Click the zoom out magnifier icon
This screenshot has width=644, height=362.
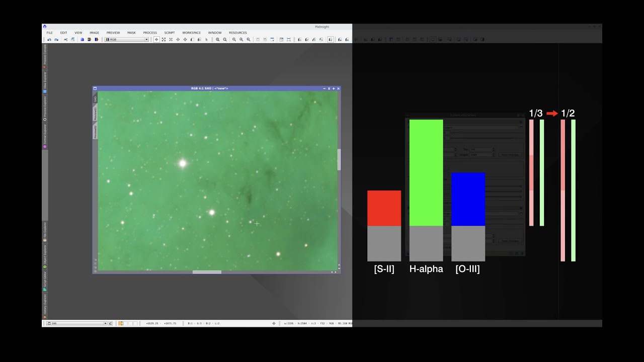pyautogui.click(x=224, y=39)
